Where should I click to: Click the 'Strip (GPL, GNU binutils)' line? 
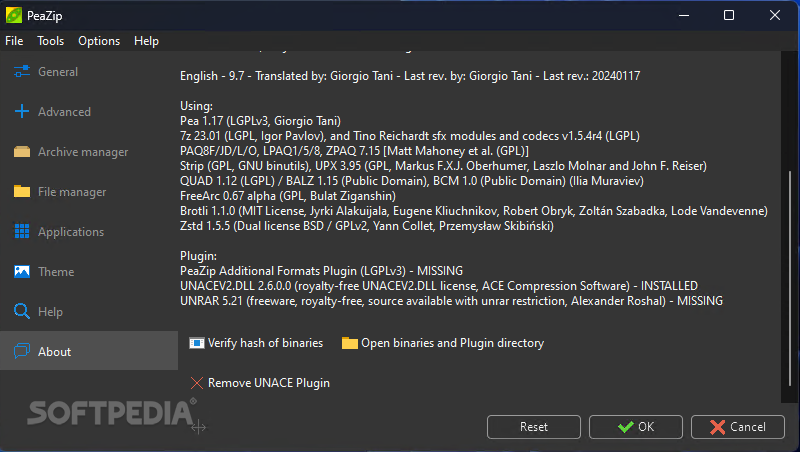443,166
